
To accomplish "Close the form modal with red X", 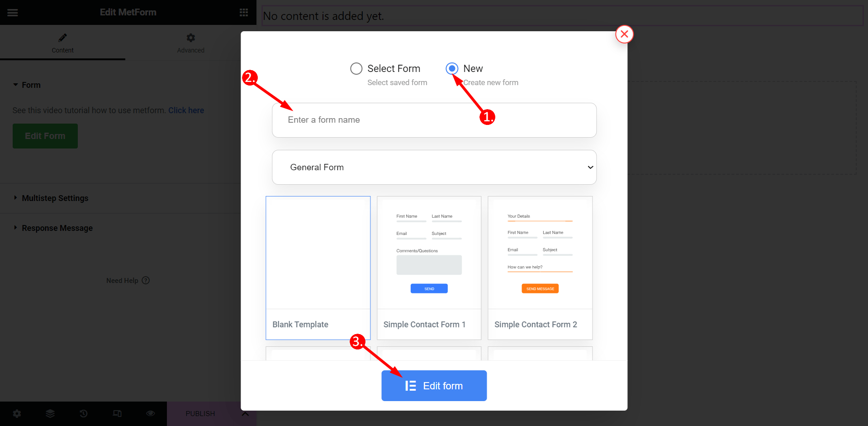I will pos(624,34).
